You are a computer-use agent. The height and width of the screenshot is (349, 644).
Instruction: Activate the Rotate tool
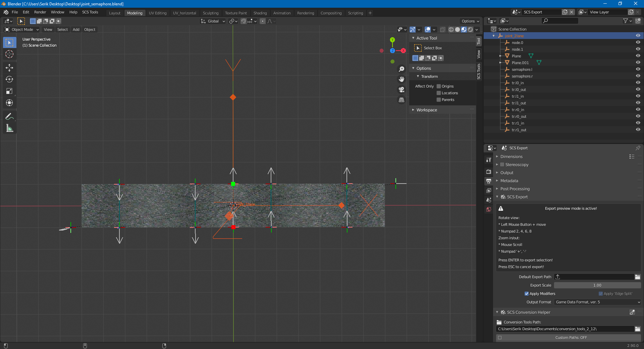pos(9,80)
